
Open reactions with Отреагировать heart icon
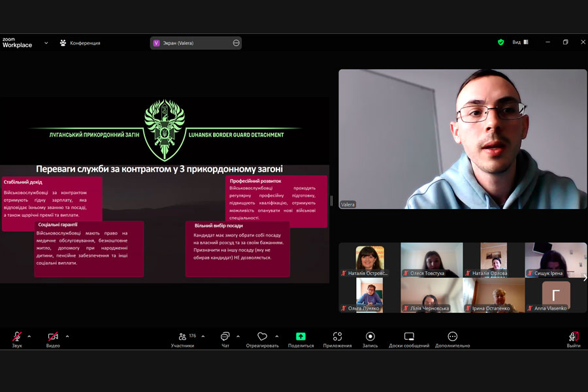click(262, 339)
